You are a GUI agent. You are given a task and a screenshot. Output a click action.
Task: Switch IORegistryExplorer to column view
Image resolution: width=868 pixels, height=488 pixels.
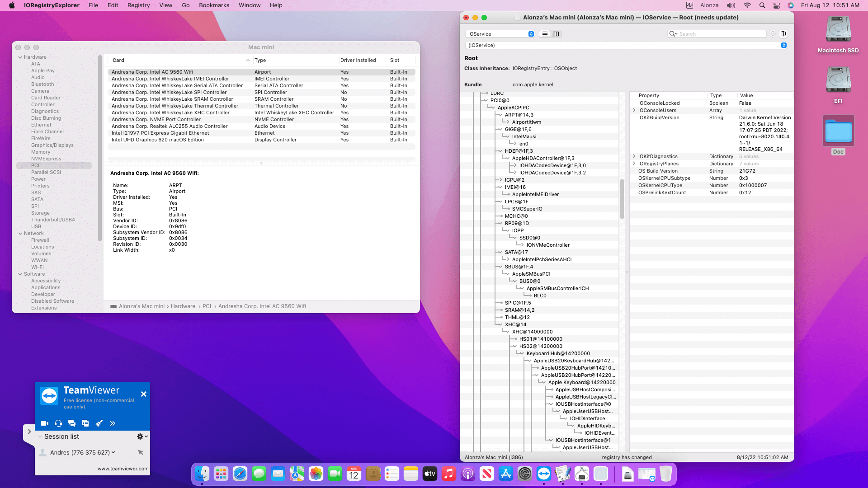556,34
